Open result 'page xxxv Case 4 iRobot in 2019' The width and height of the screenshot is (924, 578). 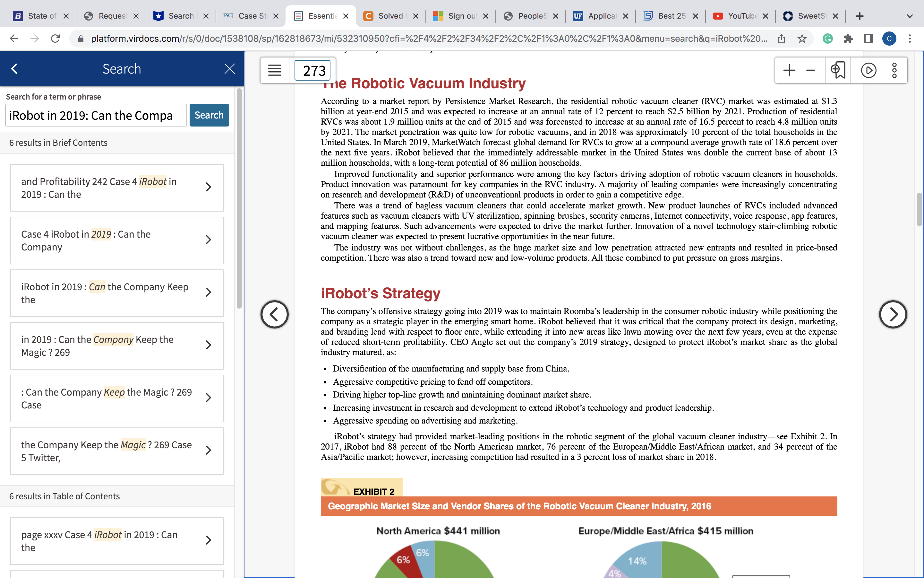pos(117,541)
